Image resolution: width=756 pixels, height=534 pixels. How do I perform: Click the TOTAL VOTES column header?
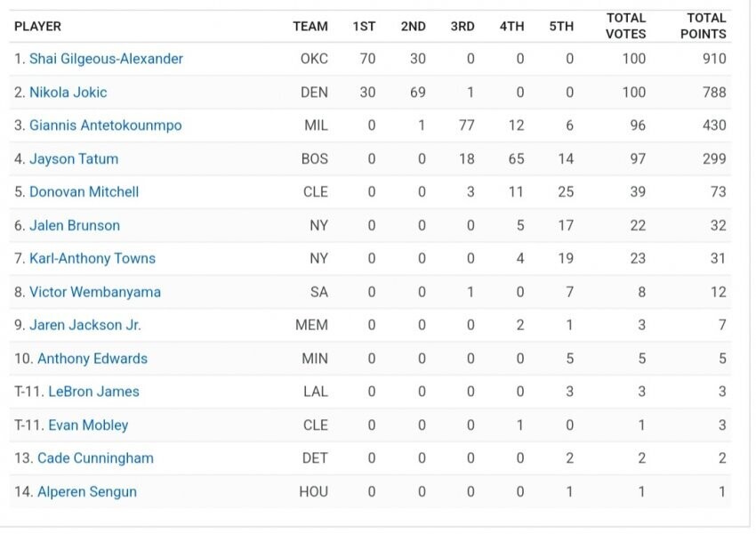[x=626, y=26]
